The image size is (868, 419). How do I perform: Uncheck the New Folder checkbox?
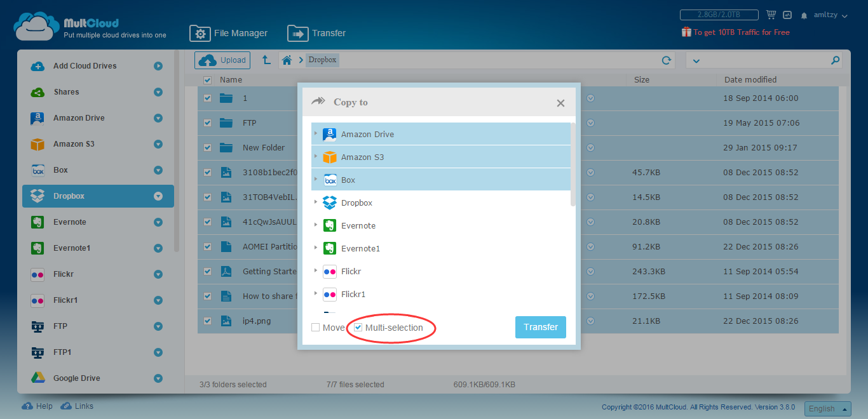point(207,148)
